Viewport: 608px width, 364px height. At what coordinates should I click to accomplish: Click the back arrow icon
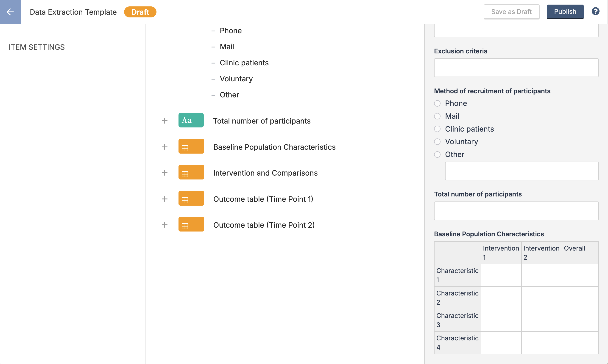pyautogui.click(x=10, y=12)
